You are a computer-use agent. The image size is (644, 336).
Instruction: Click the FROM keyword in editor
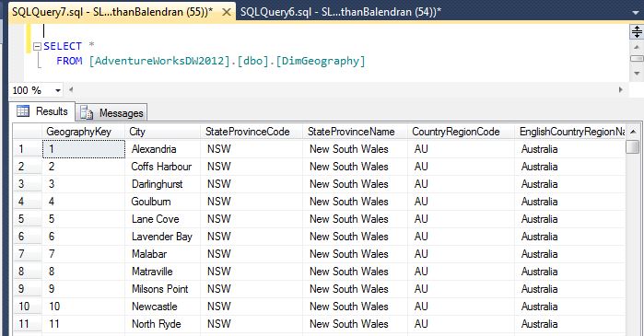[69, 61]
